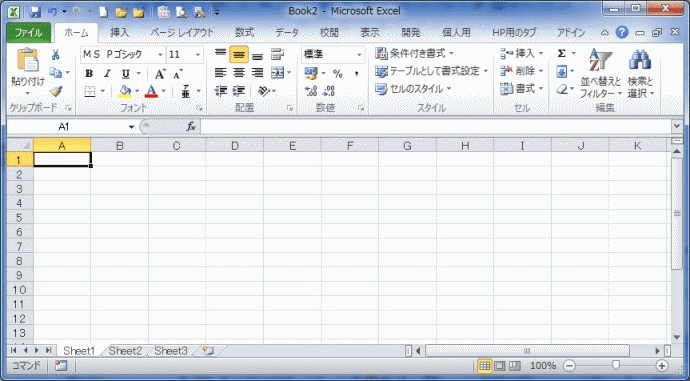
Task: Select the Sheet2 worksheet tab
Action: coord(125,351)
